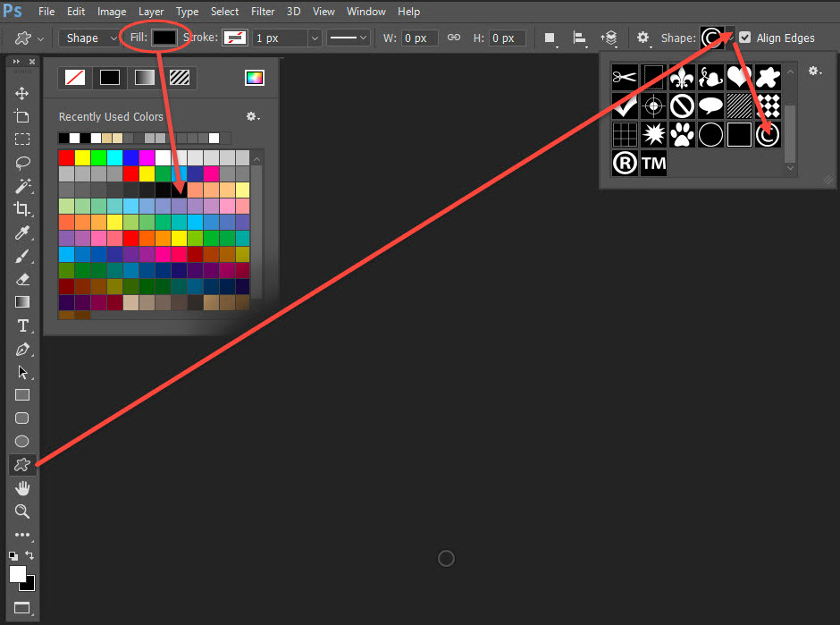Image resolution: width=840 pixels, height=625 pixels.
Task: Open the Edit menu
Action: click(76, 12)
